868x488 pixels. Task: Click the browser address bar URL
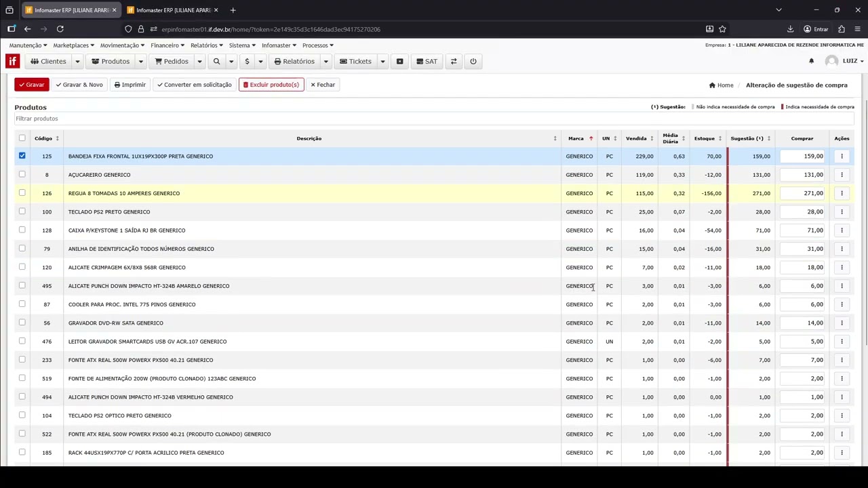tap(271, 29)
